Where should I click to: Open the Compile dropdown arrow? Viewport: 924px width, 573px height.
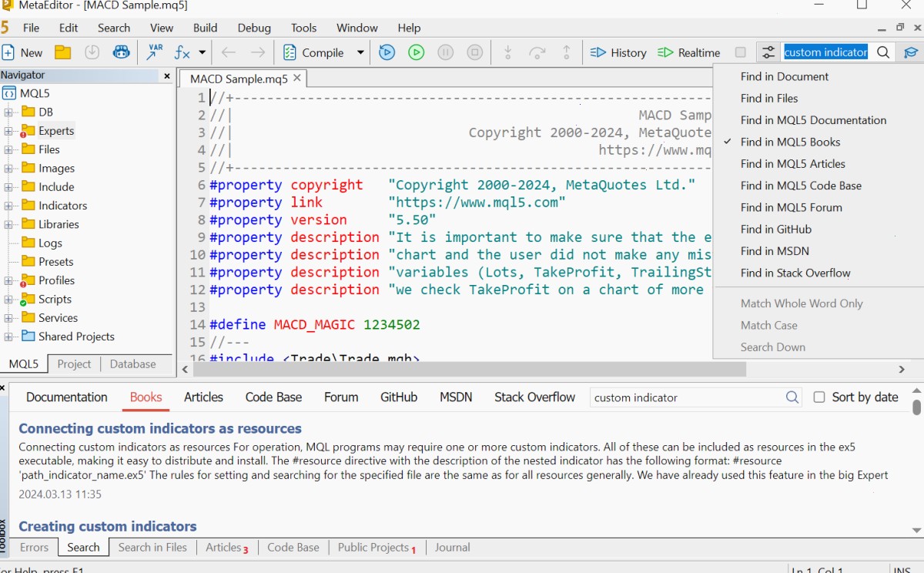pyautogui.click(x=360, y=52)
